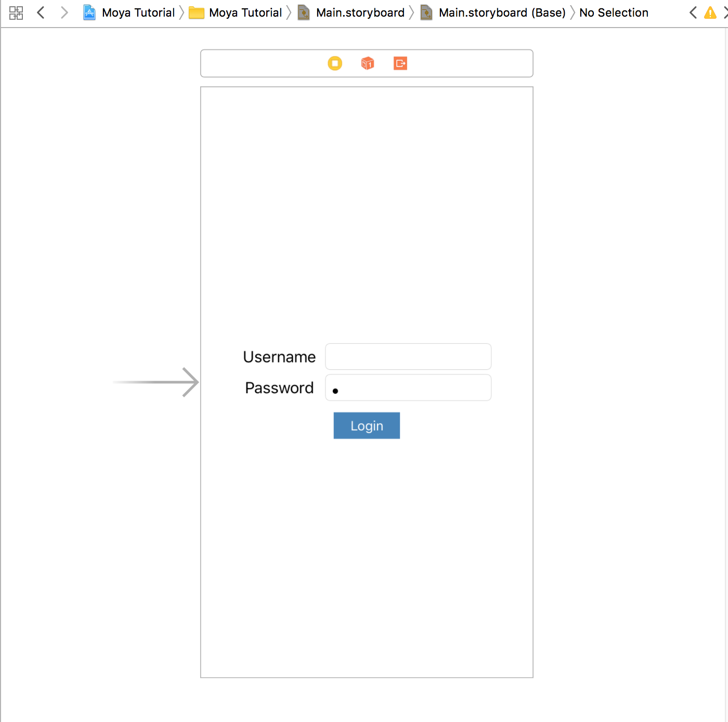Image resolution: width=728 pixels, height=722 pixels.
Task: Click the Password secure text field
Action: (x=408, y=388)
